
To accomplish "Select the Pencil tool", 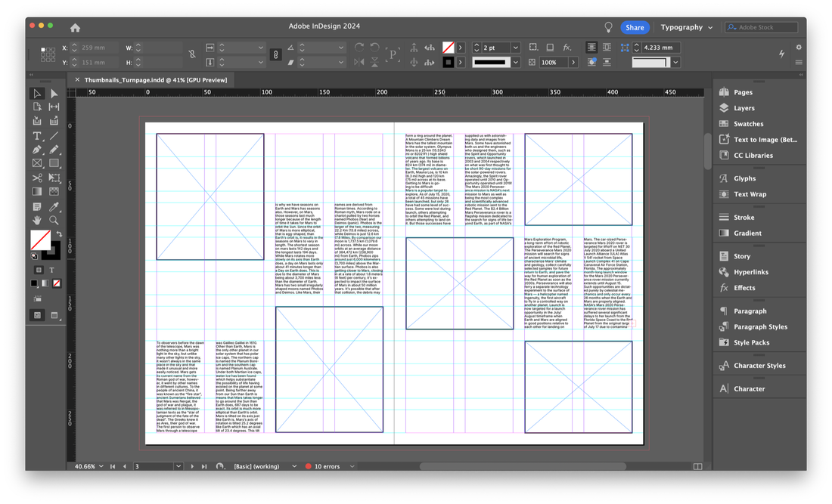I will coord(54,150).
